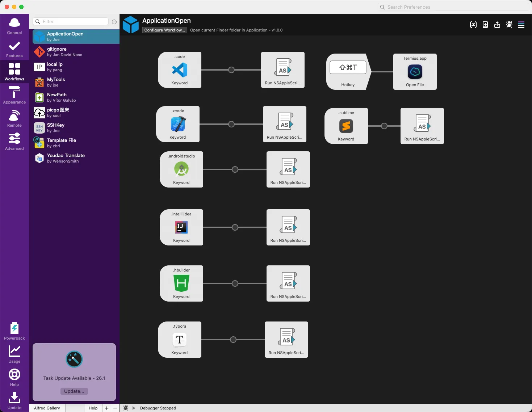The height and width of the screenshot is (412, 532).
Task: View the Usage statistics section
Action: (x=14, y=354)
